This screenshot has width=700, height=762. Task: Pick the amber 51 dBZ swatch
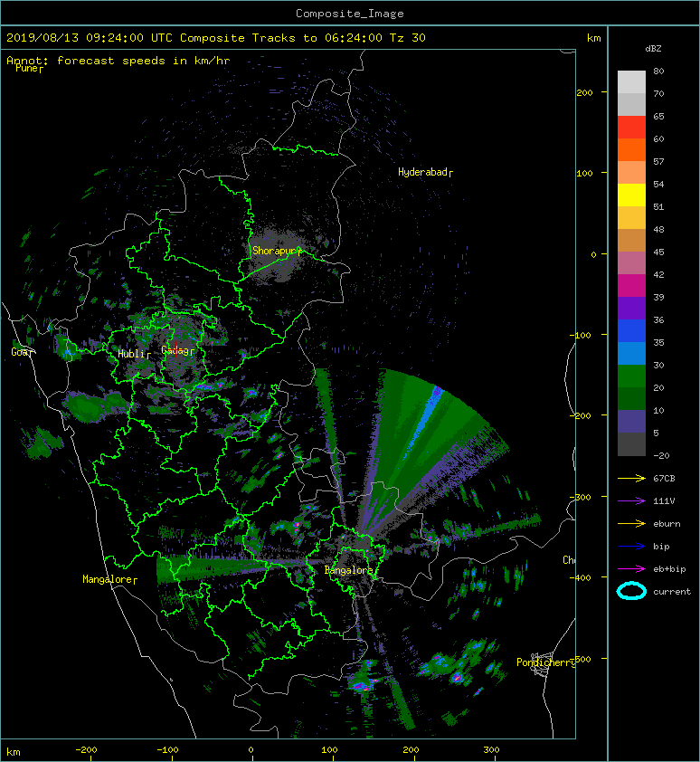click(x=631, y=218)
